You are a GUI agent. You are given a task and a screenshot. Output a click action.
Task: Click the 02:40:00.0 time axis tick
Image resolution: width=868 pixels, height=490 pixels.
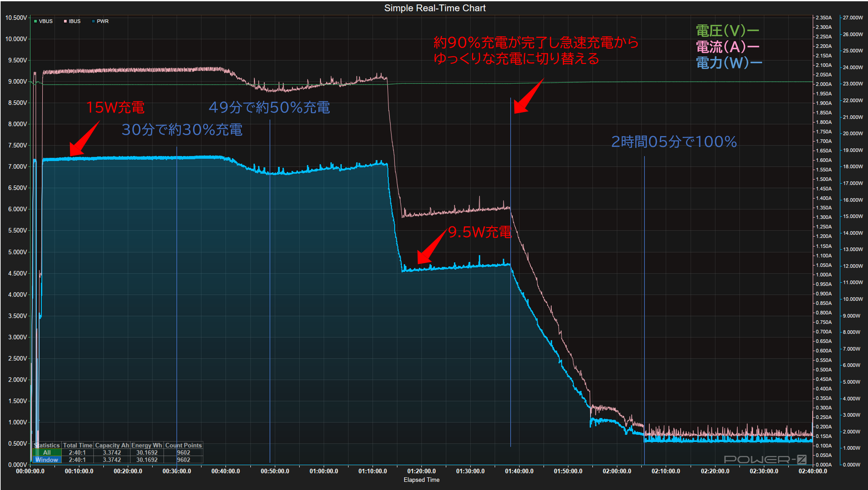812,471
